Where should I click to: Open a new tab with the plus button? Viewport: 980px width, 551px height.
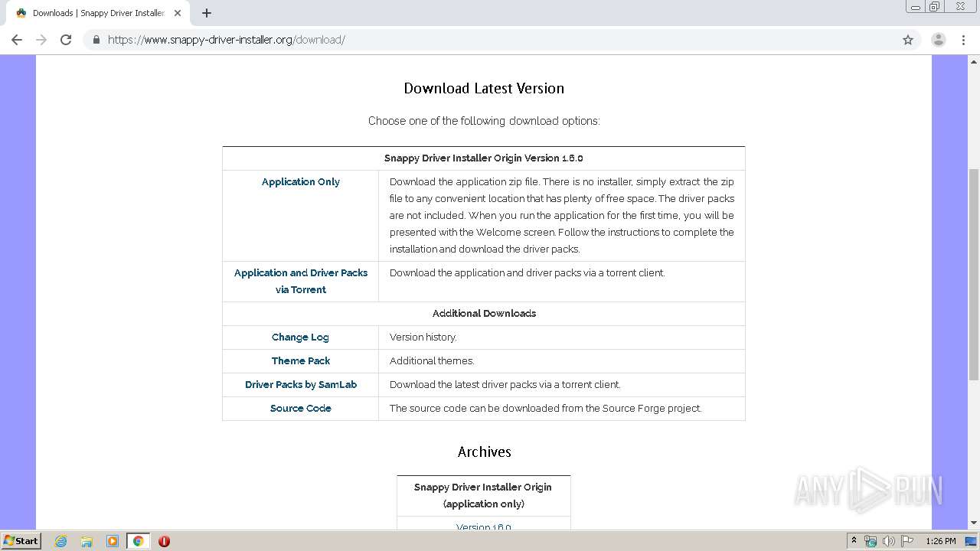206,13
